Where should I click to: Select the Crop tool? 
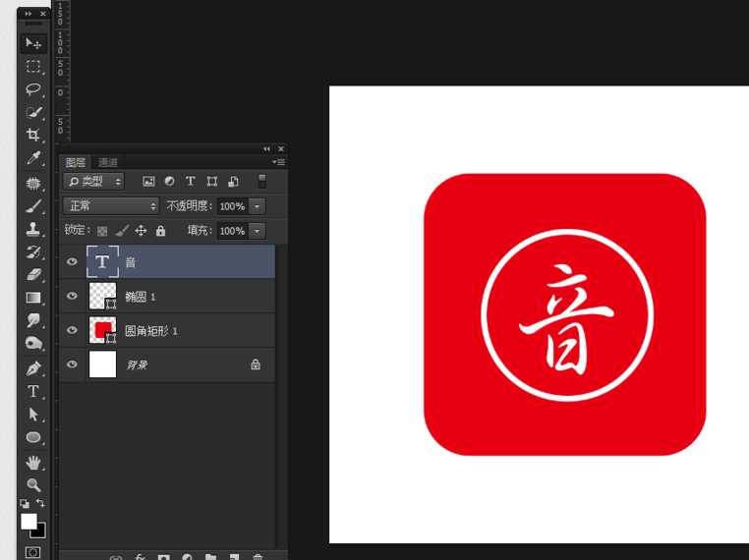33,135
